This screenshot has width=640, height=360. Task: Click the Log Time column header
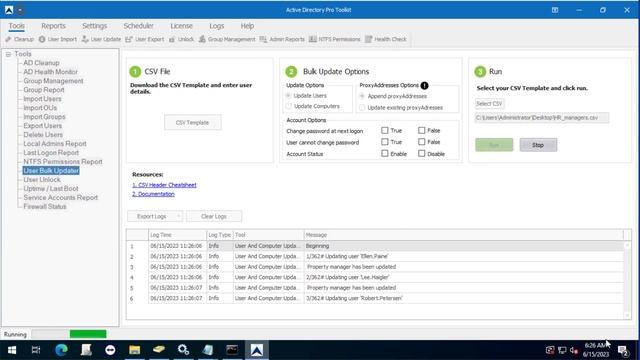tap(177, 235)
